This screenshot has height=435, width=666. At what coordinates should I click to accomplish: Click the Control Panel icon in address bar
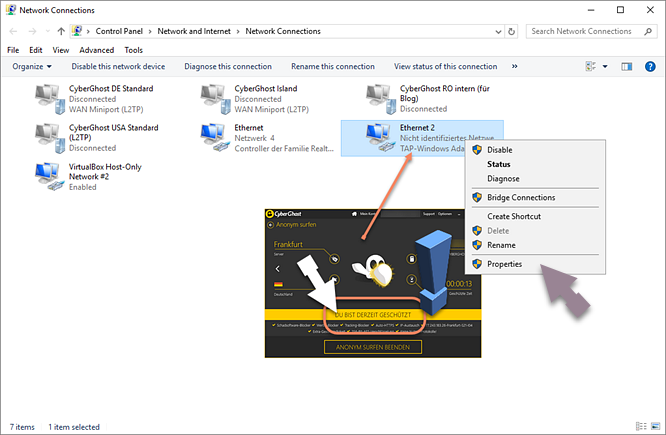pos(77,31)
